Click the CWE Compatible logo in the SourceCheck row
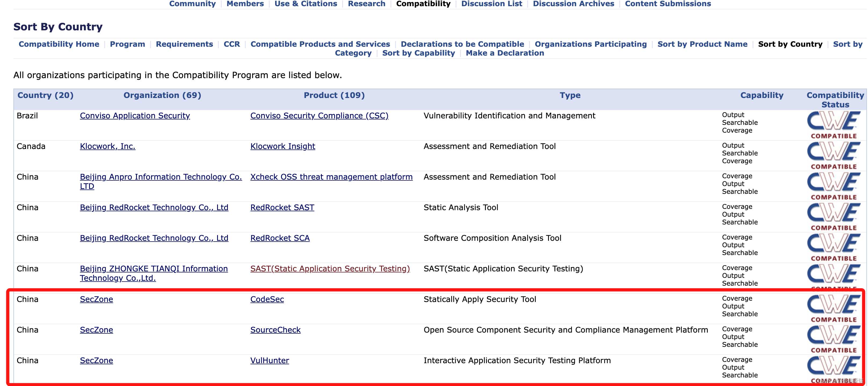The height and width of the screenshot is (386, 868). tap(834, 340)
